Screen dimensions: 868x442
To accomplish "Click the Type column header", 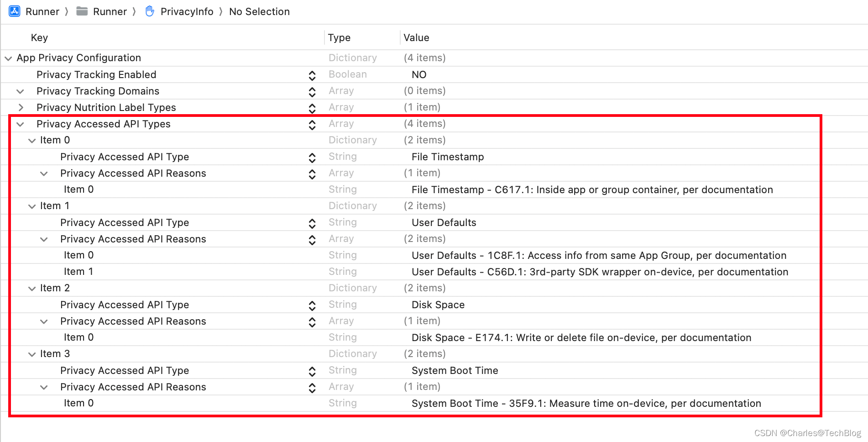I will pos(339,37).
